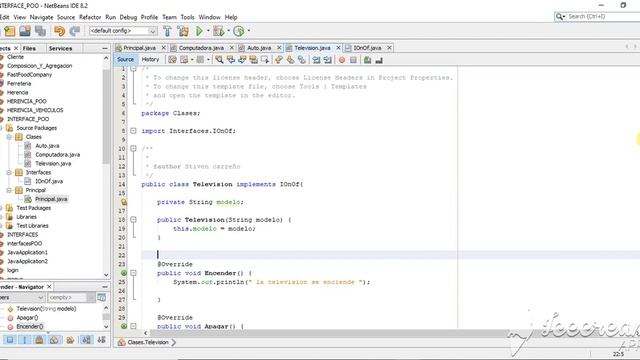Switch to the Files tab

click(x=29, y=49)
